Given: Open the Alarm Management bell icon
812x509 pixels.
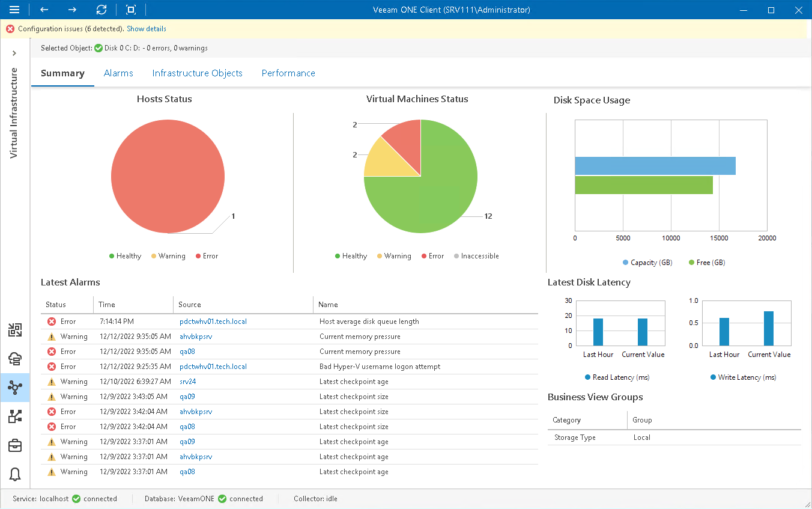Looking at the screenshot, I should point(14,474).
